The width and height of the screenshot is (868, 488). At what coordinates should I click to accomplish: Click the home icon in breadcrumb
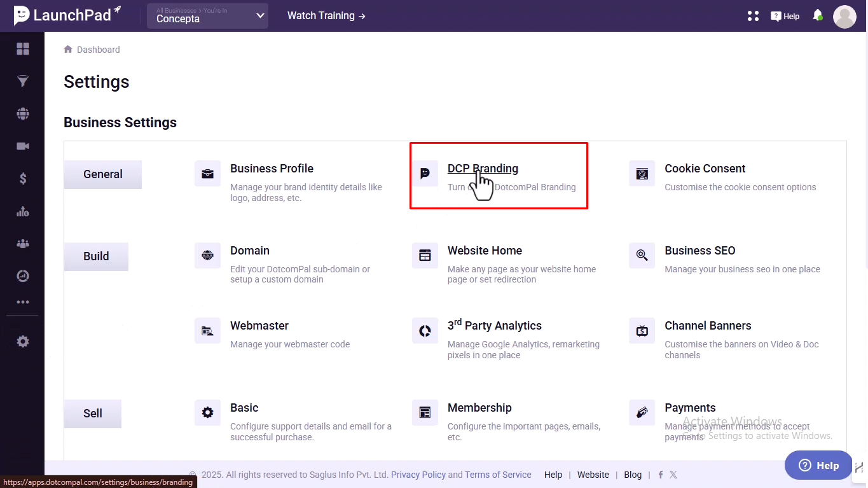[x=68, y=49]
